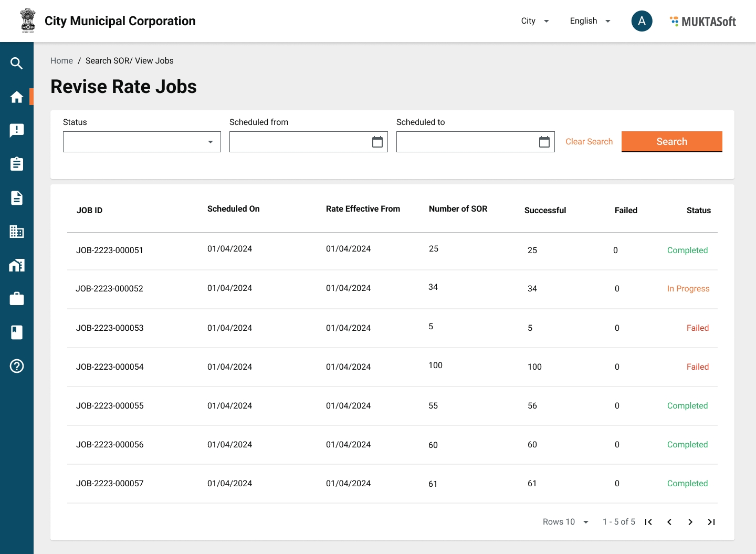Open the complaints feedback icon in sidebar
Image resolution: width=756 pixels, height=554 pixels.
17,131
